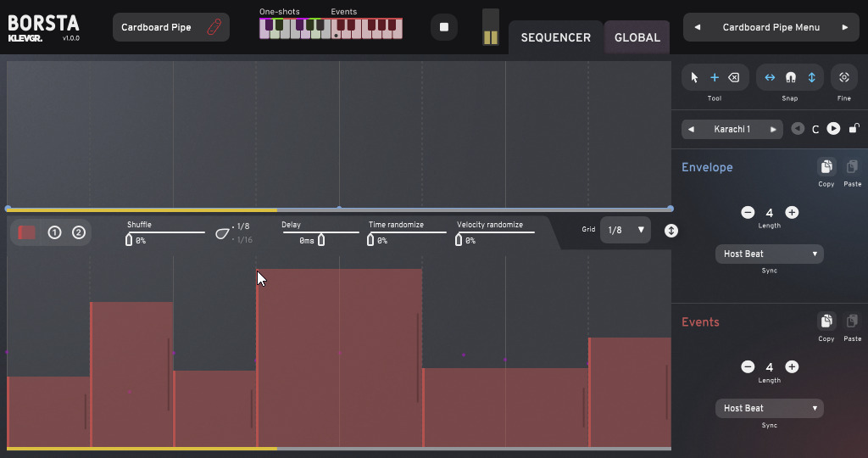Click the pencil icon beside Cardboard Pipe
Image resolution: width=868 pixels, height=458 pixels.
pos(214,27)
